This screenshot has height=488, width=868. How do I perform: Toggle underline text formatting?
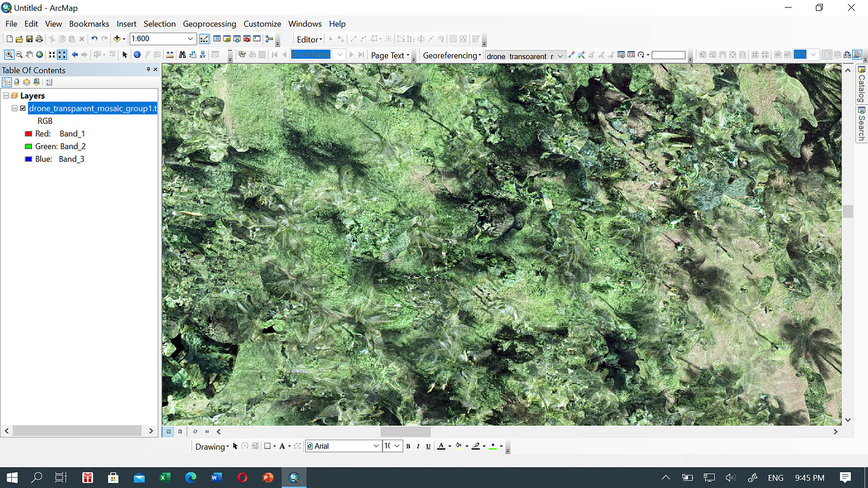[428, 446]
